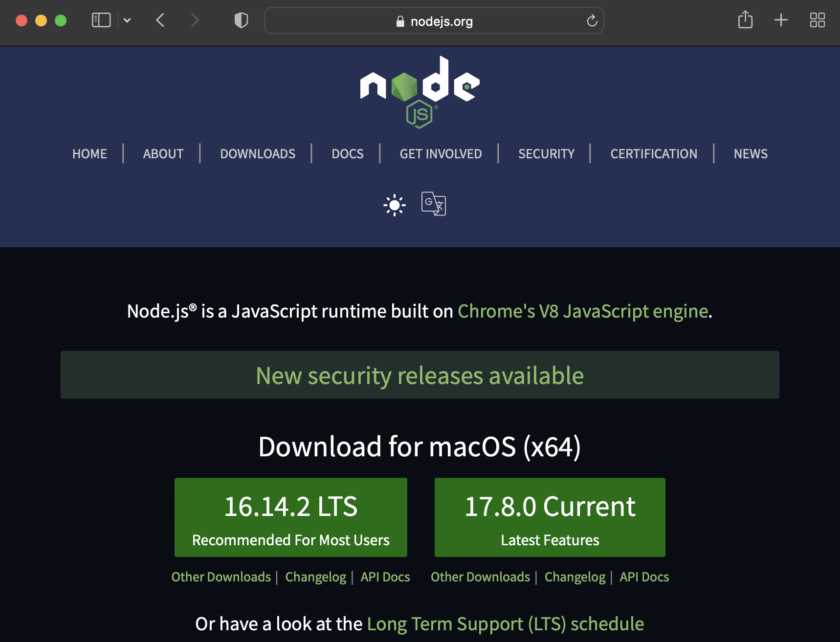Show tab overview grid icon
Screen dimensions: 840x642
tap(817, 20)
